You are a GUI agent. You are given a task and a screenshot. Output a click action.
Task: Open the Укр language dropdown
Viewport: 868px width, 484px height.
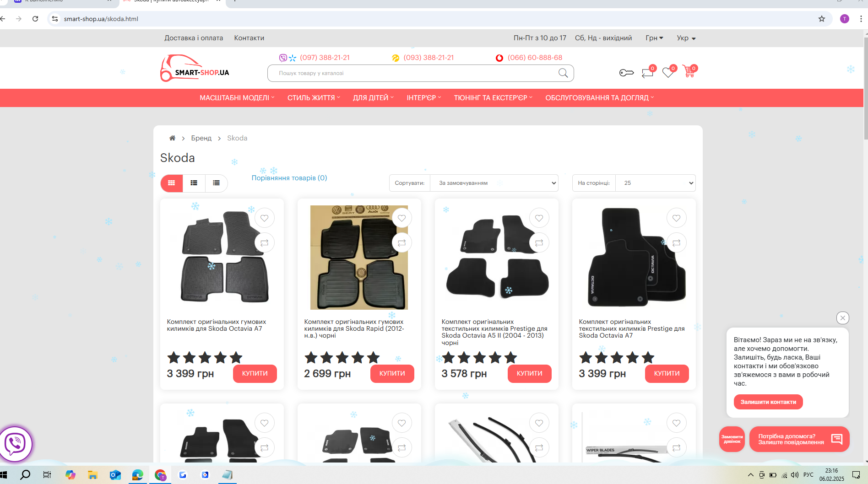pos(686,38)
